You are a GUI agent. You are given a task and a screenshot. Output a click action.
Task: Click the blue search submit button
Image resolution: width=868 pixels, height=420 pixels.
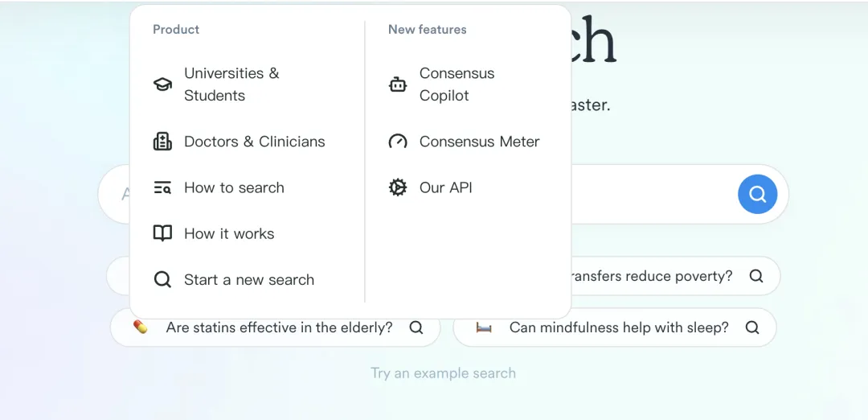757,194
